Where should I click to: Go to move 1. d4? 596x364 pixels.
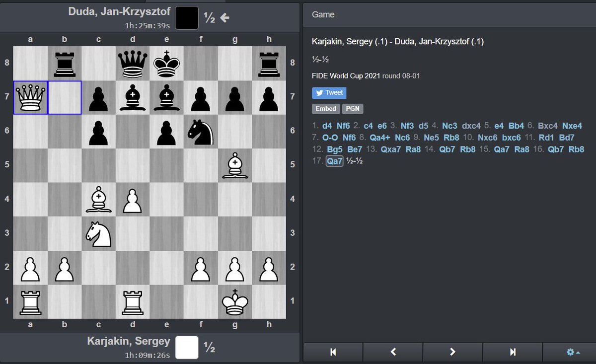coord(327,126)
